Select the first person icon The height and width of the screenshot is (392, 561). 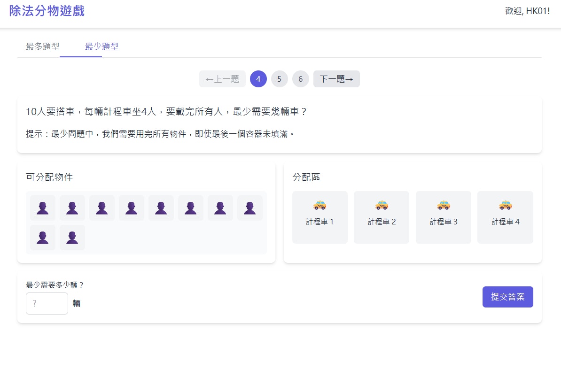click(x=43, y=208)
